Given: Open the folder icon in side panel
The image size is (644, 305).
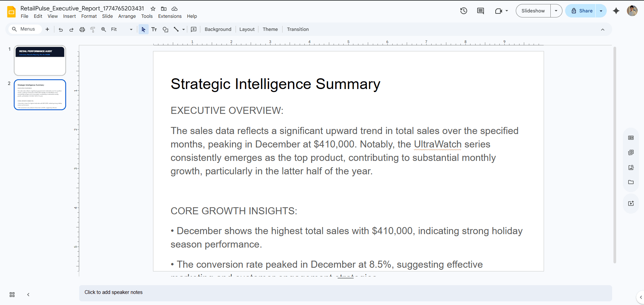Looking at the screenshot, I should click(631, 182).
